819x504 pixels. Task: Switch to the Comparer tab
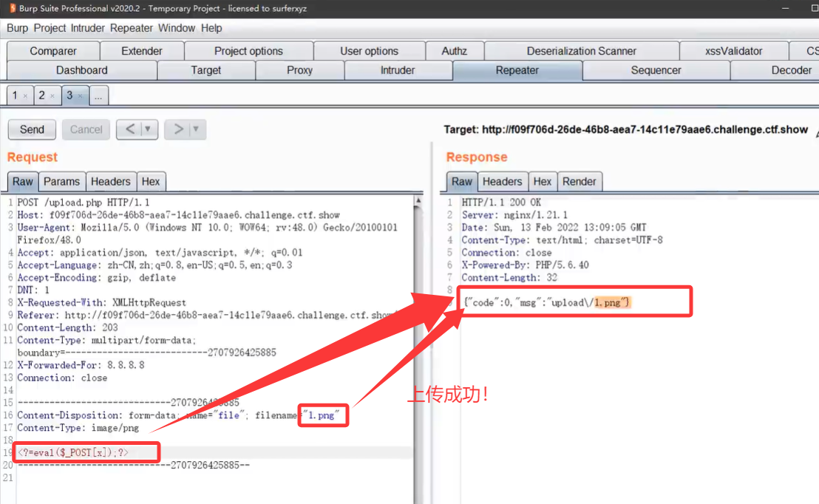pyautogui.click(x=53, y=51)
